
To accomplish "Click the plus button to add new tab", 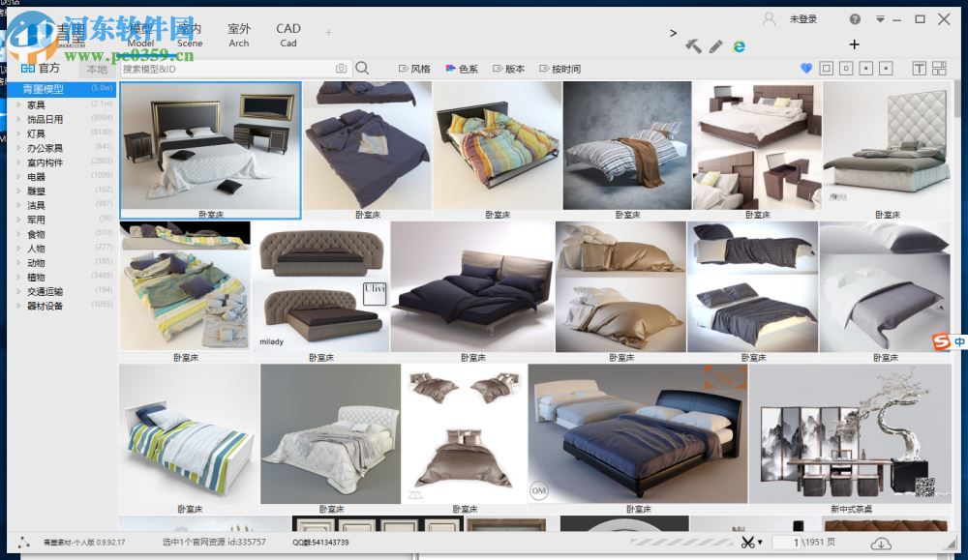I will click(854, 44).
